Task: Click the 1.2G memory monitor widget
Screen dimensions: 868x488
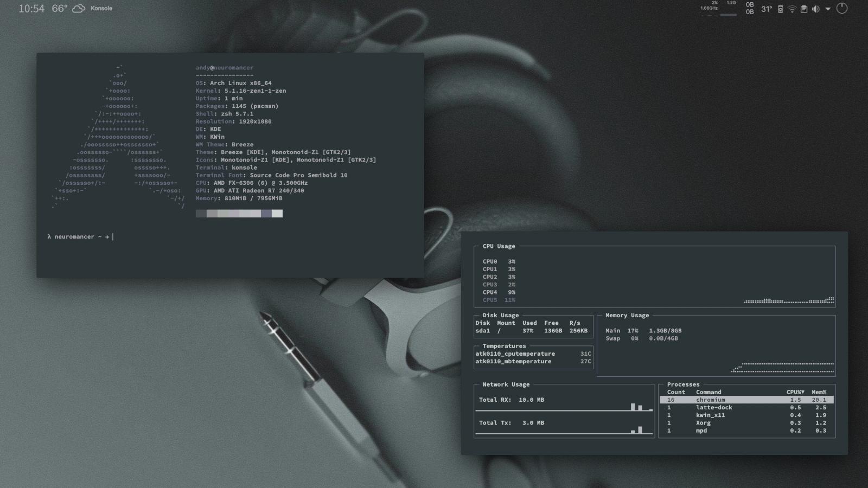Action: (x=729, y=8)
